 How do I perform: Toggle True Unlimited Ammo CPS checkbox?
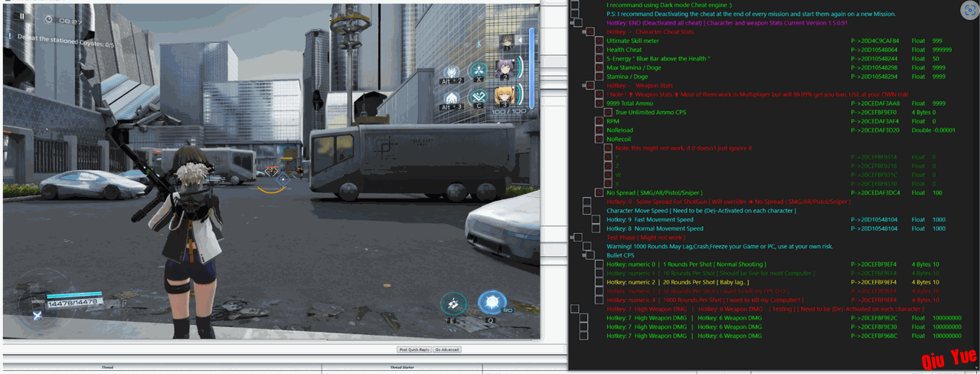(x=608, y=113)
